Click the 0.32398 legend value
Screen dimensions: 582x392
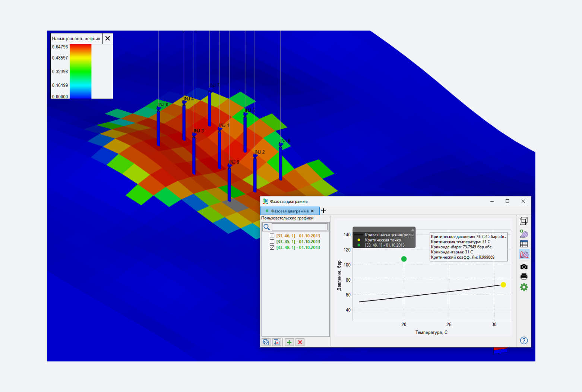click(x=60, y=72)
